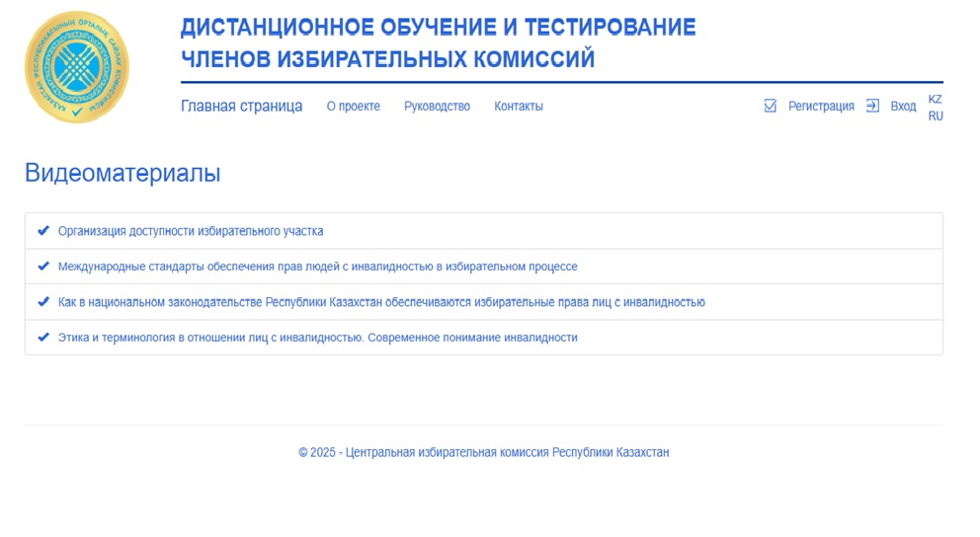Click the login arrow icon beside Вход
The image size is (980, 537).
(x=872, y=107)
